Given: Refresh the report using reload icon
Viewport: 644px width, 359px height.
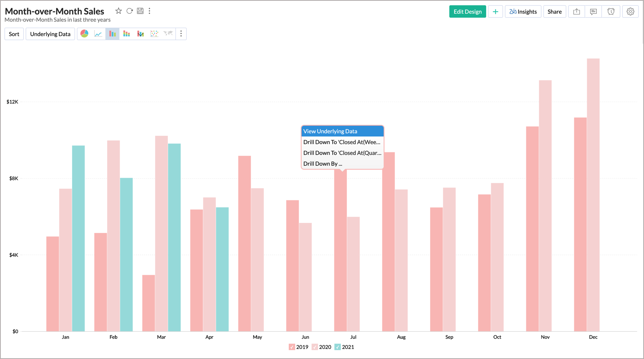Looking at the screenshot, I should coord(129,11).
